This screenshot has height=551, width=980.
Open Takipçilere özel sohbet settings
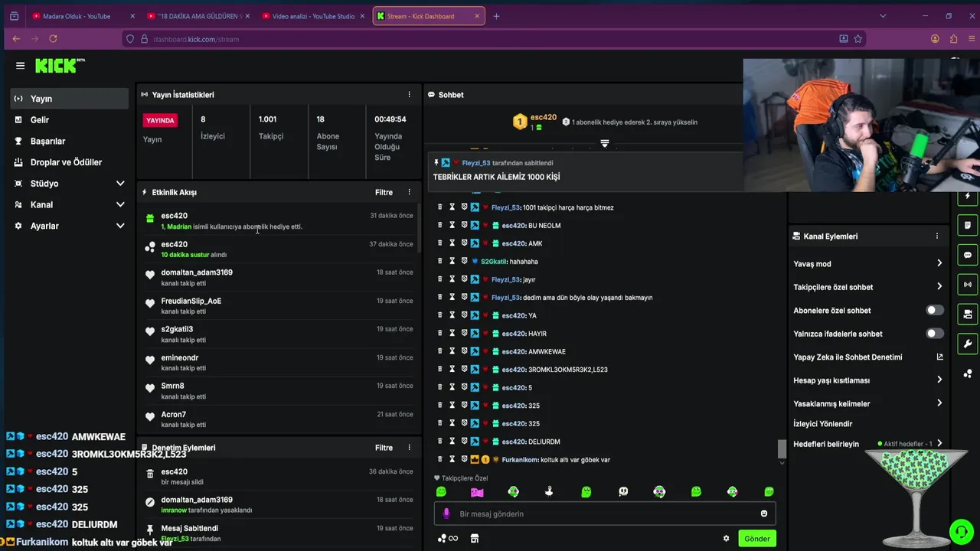(868, 287)
